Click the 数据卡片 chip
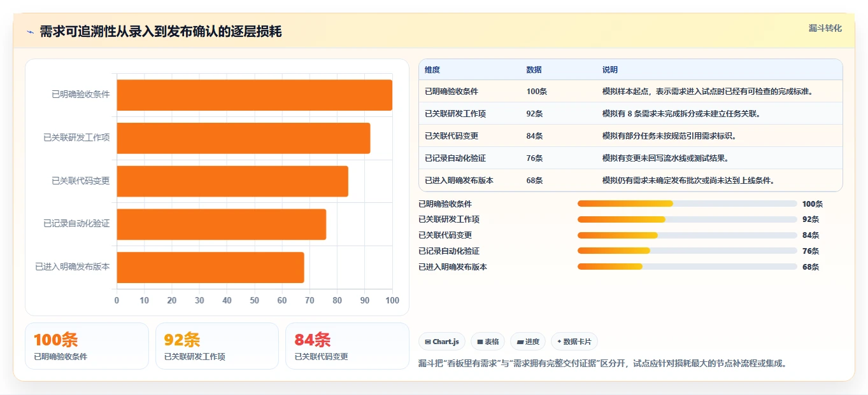This screenshot has height=395, width=868. 574,342
